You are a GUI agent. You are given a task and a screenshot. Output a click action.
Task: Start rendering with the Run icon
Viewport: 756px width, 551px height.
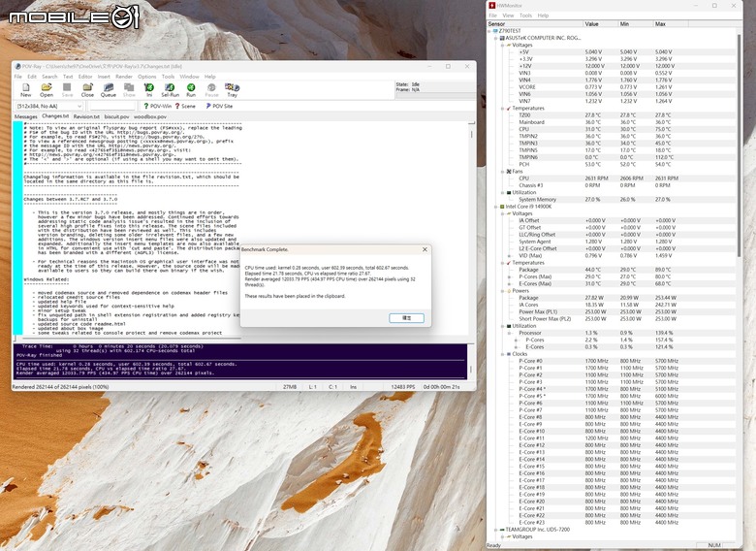(191, 90)
